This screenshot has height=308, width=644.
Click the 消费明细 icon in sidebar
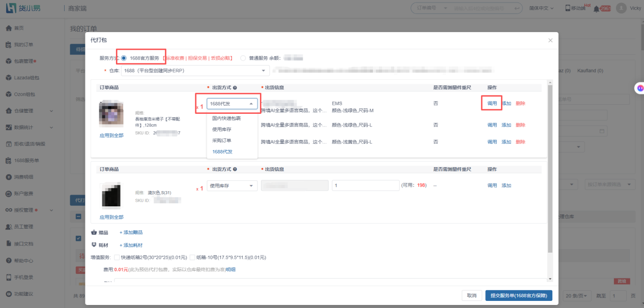coord(9,177)
